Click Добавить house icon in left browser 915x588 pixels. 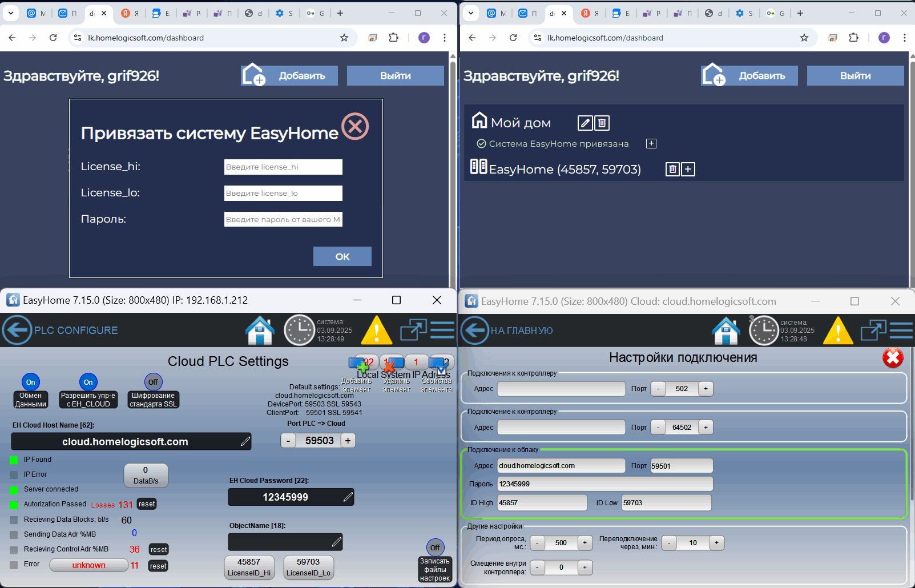click(253, 75)
